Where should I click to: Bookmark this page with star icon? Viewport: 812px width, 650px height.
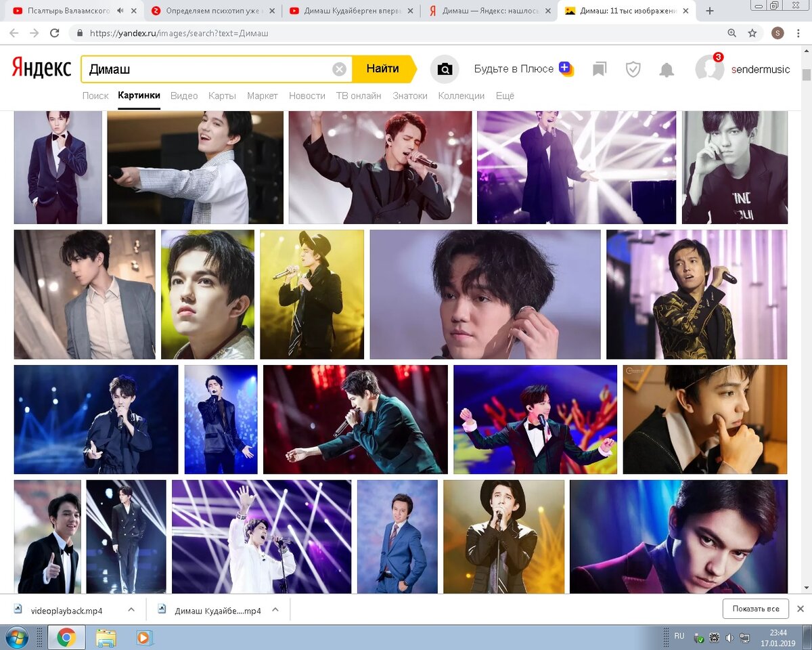tap(752, 32)
